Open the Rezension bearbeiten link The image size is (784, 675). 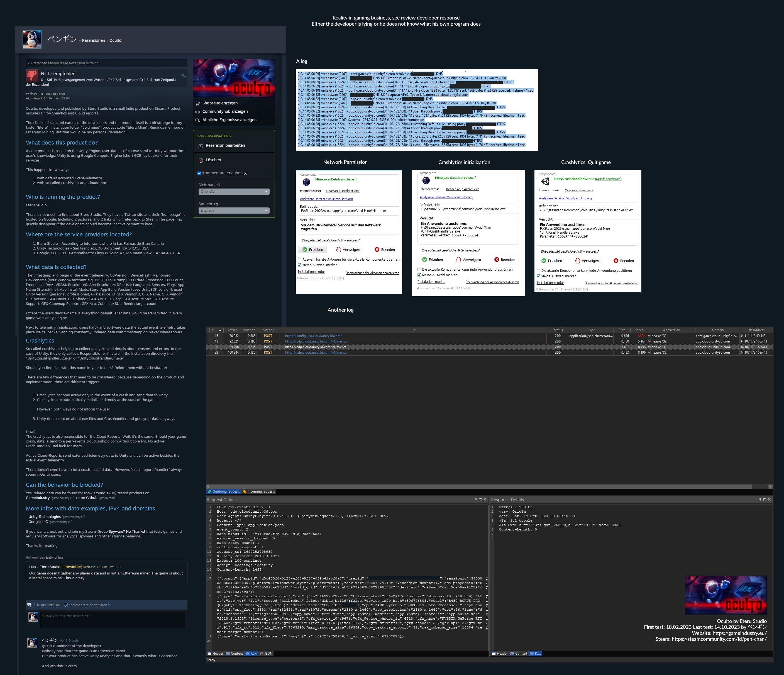(x=225, y=146)
